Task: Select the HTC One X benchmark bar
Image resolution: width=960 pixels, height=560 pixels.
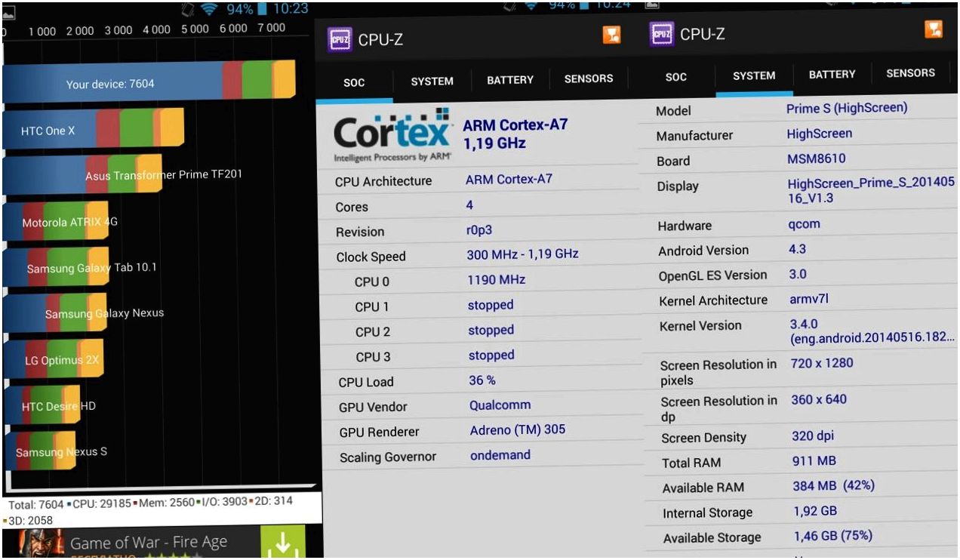Action: click(x=94, y=130)
